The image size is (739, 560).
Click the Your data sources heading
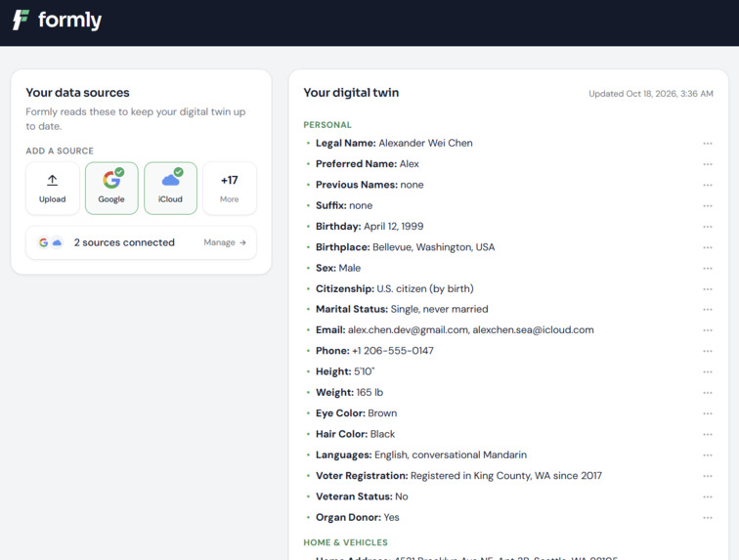tap(78, 93)
